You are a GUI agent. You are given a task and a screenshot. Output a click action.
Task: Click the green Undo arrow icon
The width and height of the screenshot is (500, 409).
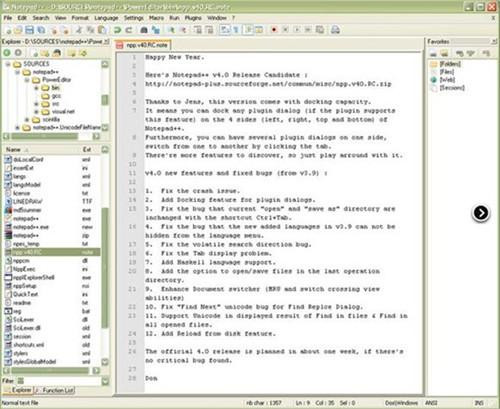pyautogui.click(x=117, y=30)
